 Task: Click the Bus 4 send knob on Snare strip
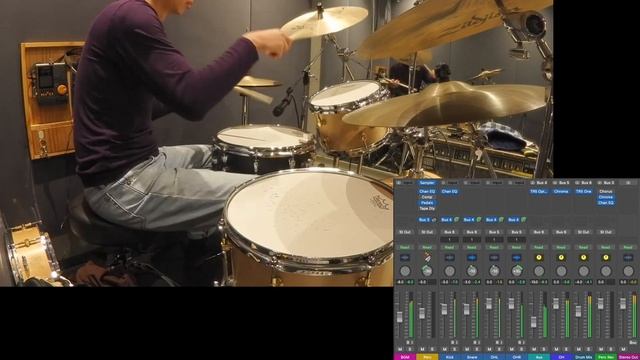[479, 220]
